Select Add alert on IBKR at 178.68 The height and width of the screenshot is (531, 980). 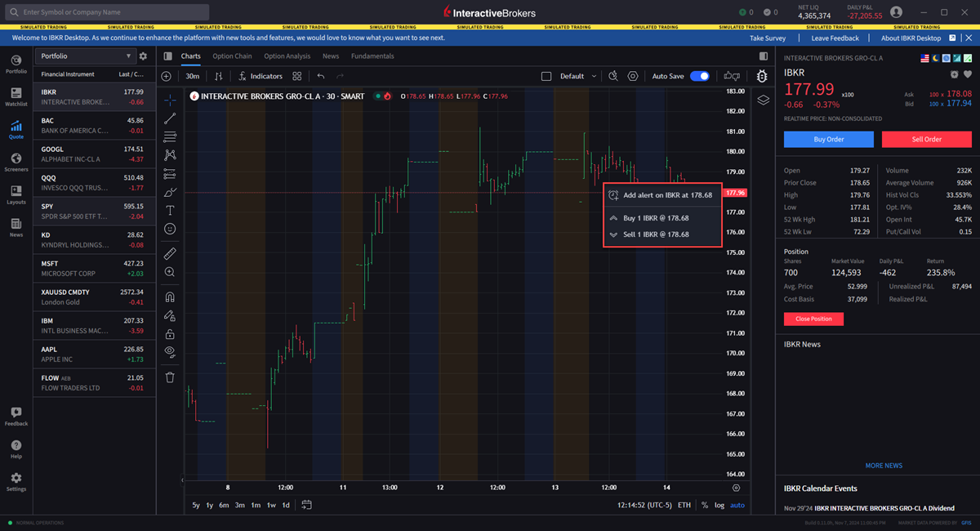[x=662, y=195]
